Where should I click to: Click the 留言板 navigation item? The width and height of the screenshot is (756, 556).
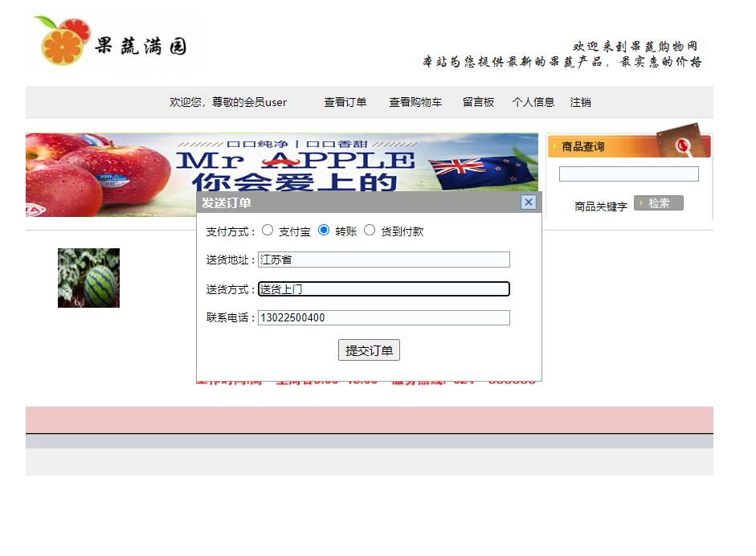(x=478, y=102)
